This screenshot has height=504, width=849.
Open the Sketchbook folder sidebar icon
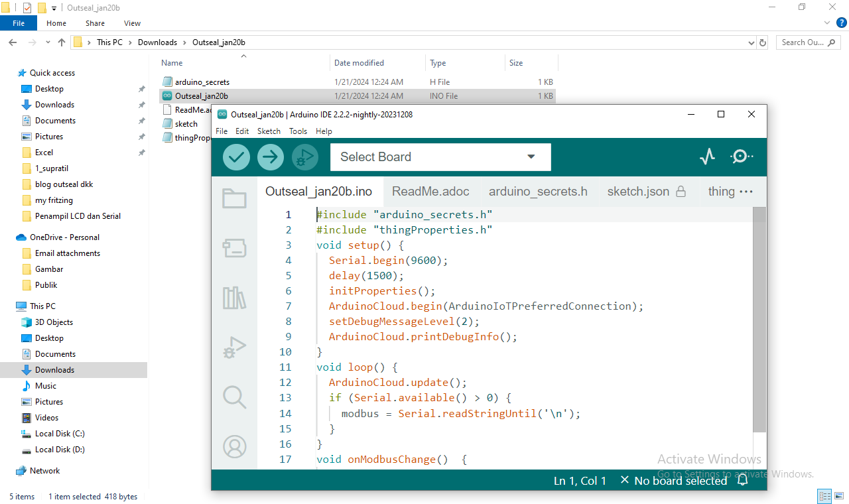(x=234, y=198)
